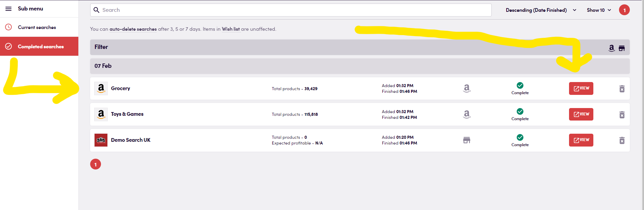The width and height of the screenshot is (644, 210).
Task: Delete the Toys & Games search
Action: coord(622,115)
